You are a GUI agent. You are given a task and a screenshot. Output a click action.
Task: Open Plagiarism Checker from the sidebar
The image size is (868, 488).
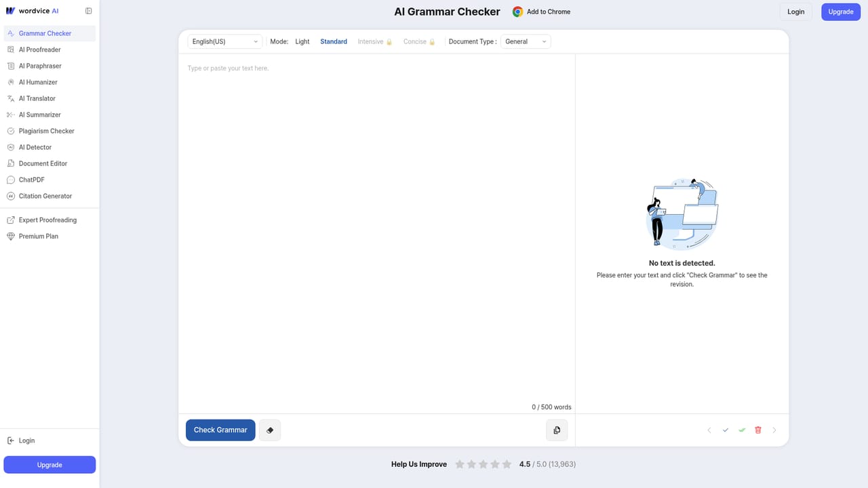pos(50,131)
